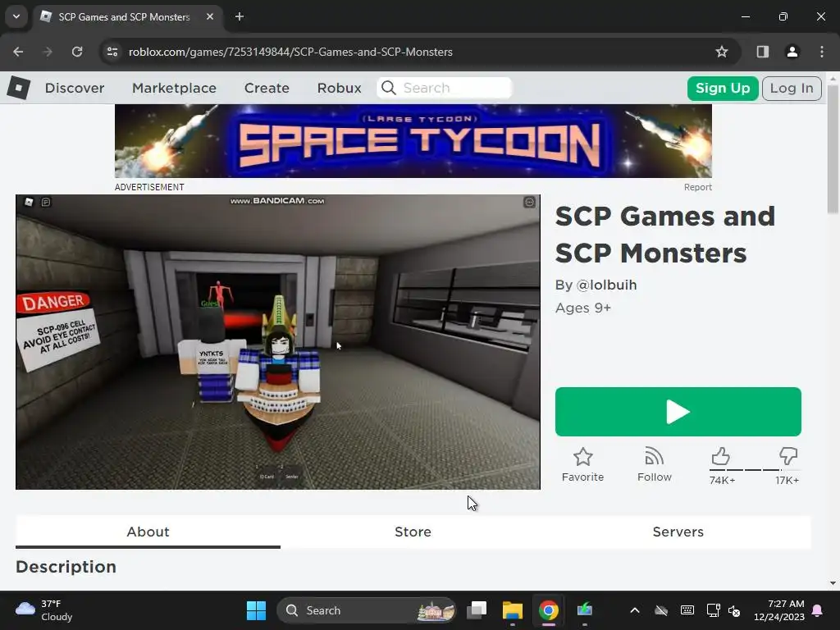This screenshot has height=630, width=840.
Task: Open the creator profile @lolbuih
Action: (x=606, y=285)
